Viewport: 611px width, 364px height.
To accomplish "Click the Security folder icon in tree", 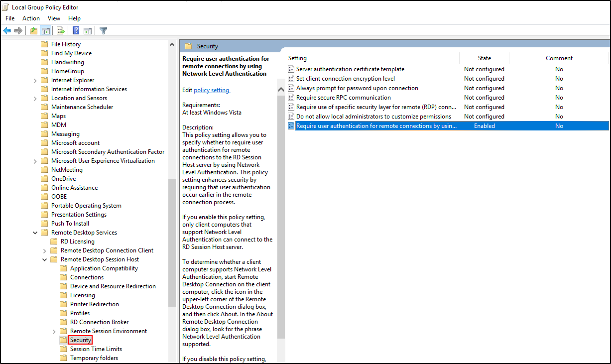I will [63, 340].
